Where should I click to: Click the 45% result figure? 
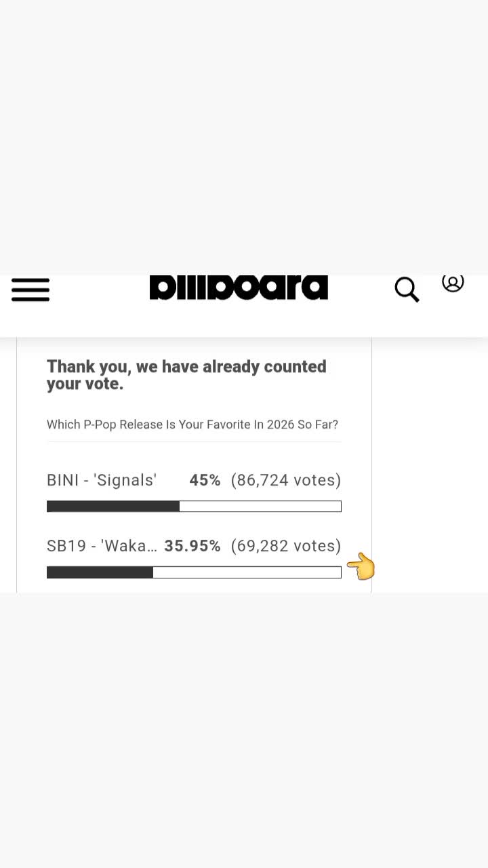point(205,480)
